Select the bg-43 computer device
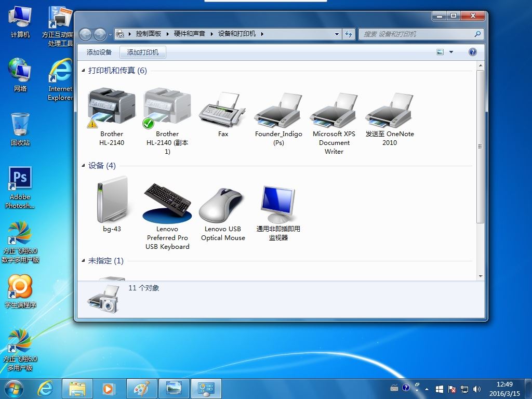This screenshot has height=399, width=532. tap(112, 204)
